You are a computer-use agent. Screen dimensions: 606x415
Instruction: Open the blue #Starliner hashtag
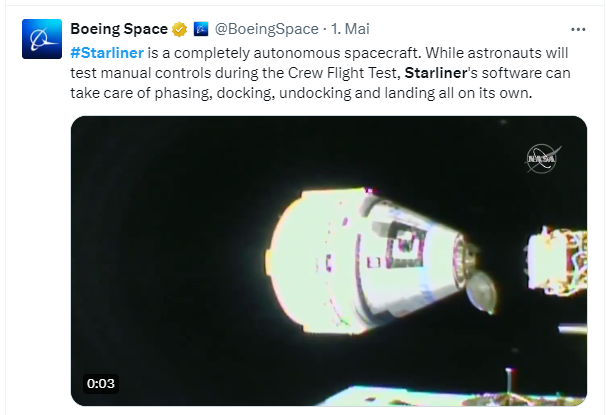[107, 51]
